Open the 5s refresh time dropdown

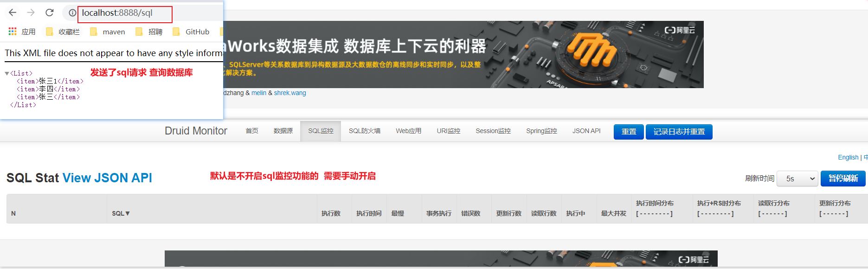pos(797,179)
